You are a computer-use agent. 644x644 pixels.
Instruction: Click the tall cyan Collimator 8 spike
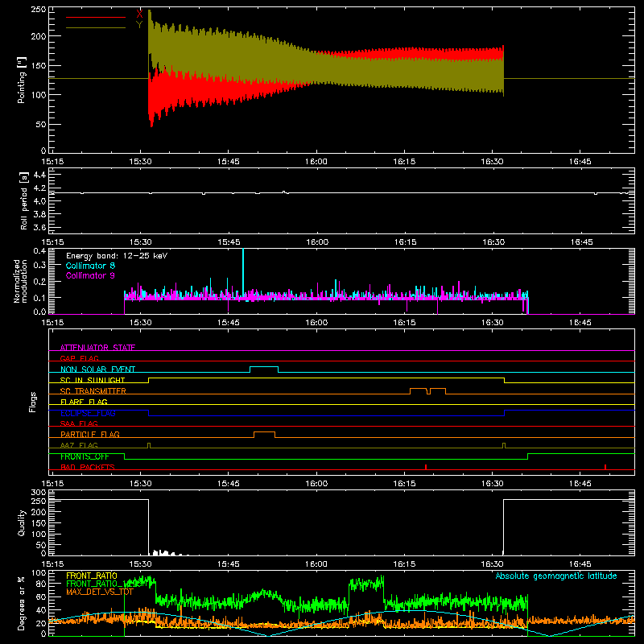[x=243, y=271]
